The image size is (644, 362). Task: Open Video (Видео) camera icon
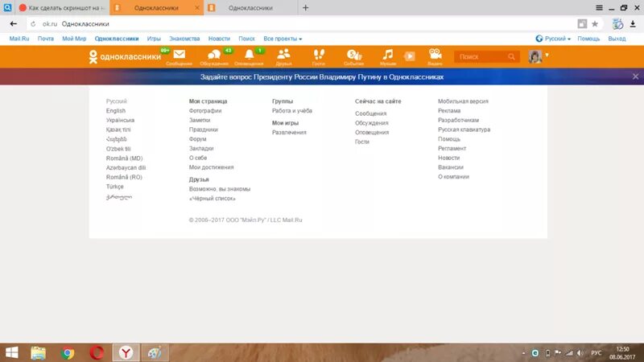tap(435, 56)
